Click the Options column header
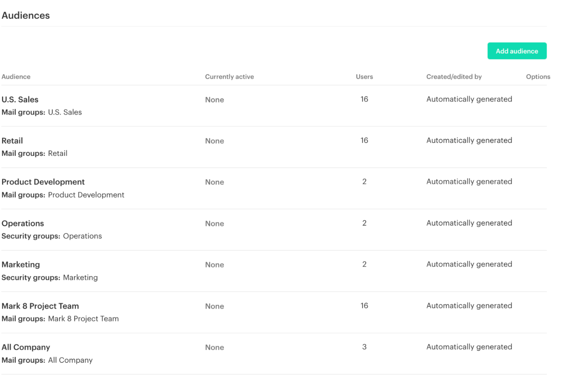 click(x=538, y=76)
